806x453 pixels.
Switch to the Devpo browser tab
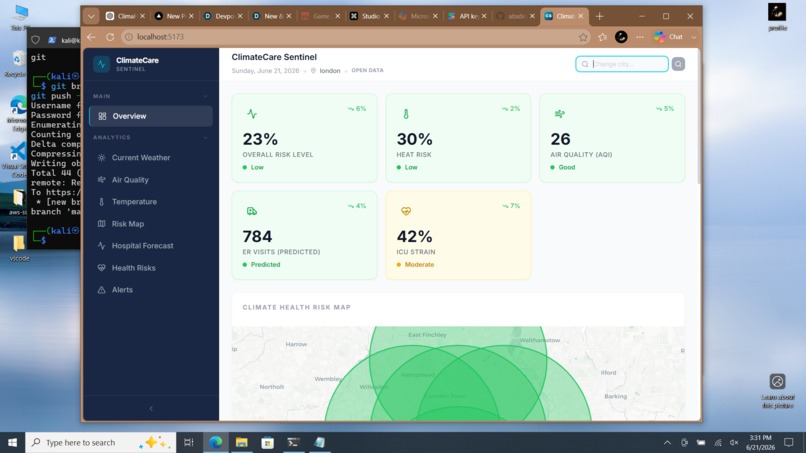click(x=224, y=16)
